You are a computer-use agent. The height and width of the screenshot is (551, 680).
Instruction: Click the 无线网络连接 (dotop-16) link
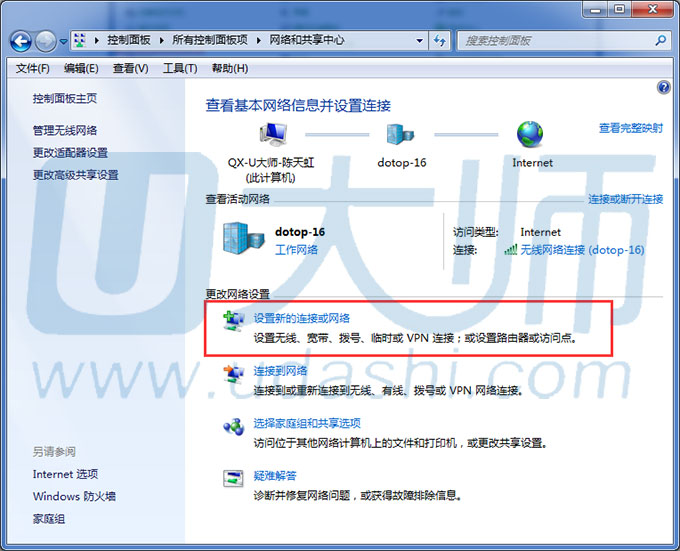(582, 250)
